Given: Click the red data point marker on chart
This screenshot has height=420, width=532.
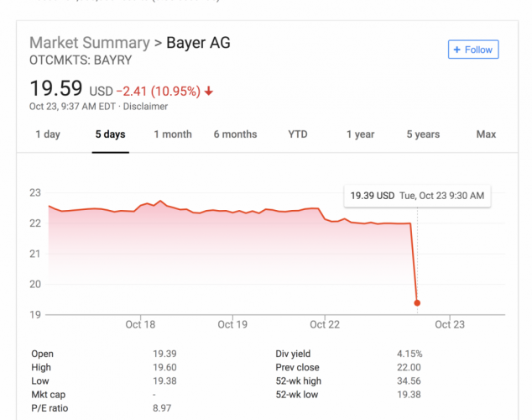Looking at the screenshot, I should click(417, 303).
